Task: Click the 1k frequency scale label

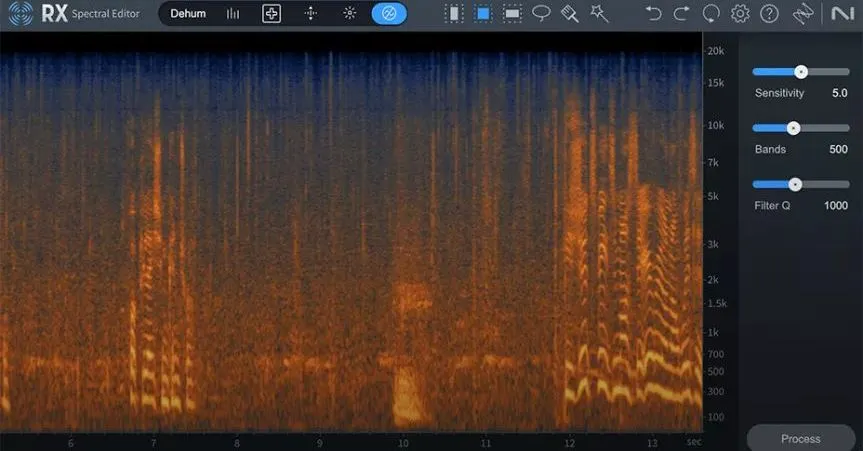Action: coord(713,333)
